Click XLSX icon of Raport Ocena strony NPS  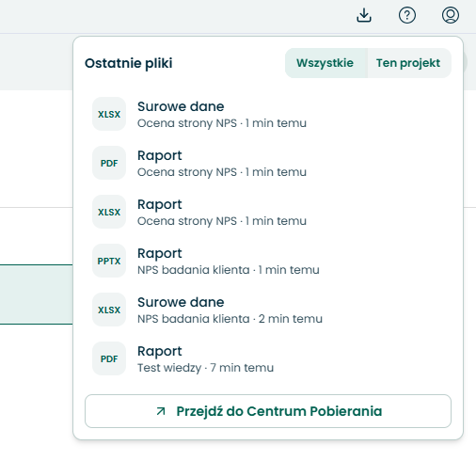coord(109,212)
